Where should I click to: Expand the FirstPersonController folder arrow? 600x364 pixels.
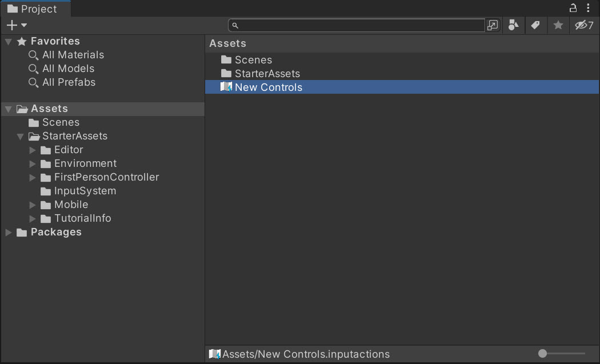(x=33, y=178)
